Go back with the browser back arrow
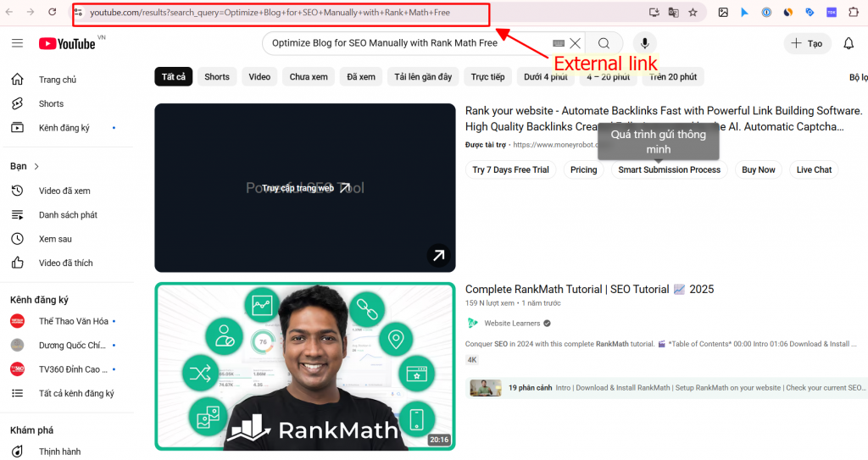Viewport: 868px width, 460px height. (x=9, y=12)
